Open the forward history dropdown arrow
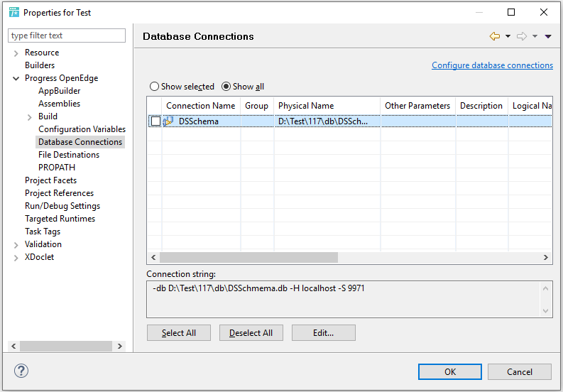563x392 pixels. [x=535, y=36]
